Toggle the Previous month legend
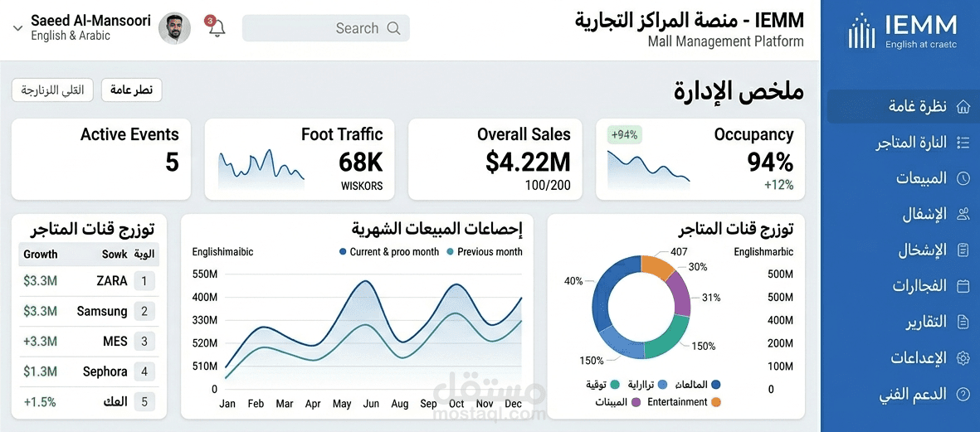Image resolution: width=980 pixels, height=432 pixels. pyautogui.click(x=485, y=252)
